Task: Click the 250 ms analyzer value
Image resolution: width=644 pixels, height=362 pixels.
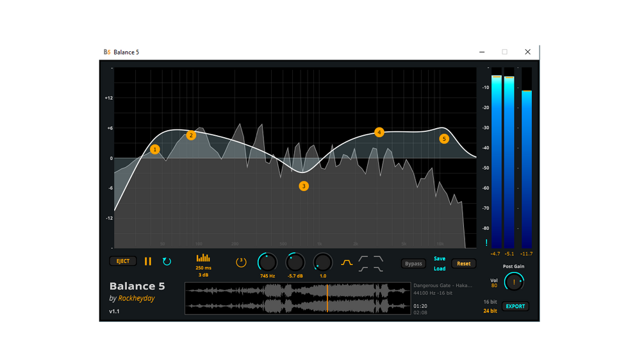Action: pyautogui.click(x=203, y=268)
